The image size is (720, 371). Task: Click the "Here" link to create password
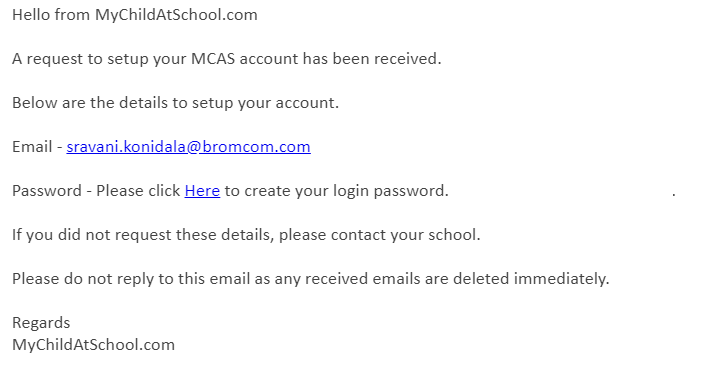pyautogui.click(x=202, y=191)
